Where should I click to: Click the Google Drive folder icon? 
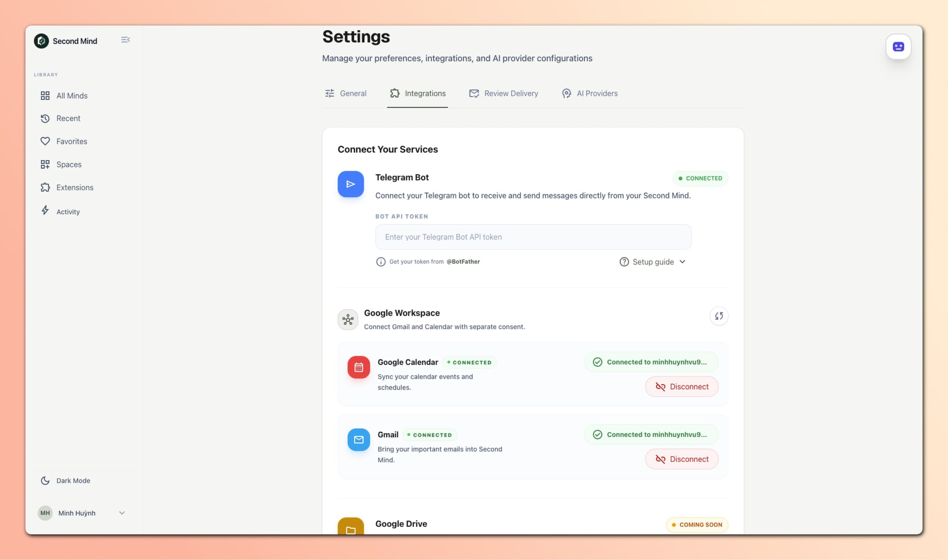[x=351, y=527]
